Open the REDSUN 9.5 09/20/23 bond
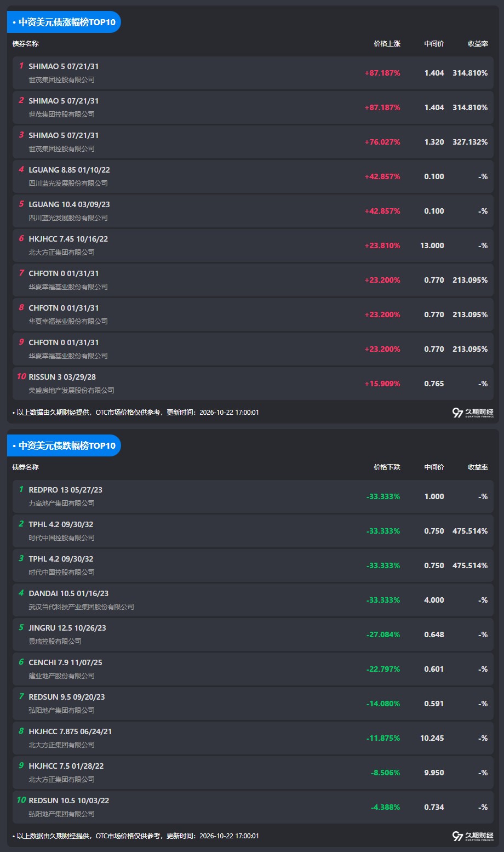 [253, 704]
